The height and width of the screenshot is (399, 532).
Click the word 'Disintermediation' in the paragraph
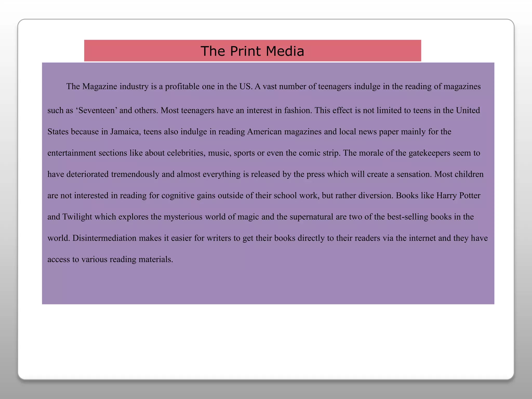[104, 238]
